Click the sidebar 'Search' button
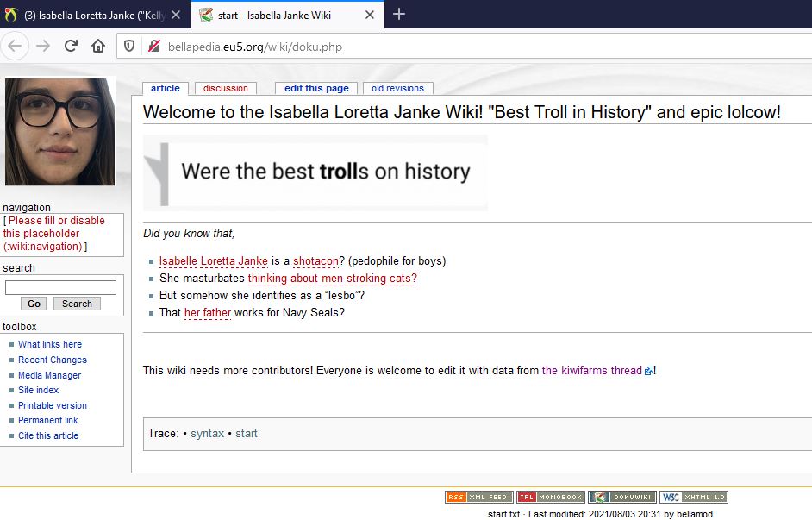The image size is (812, 520). (x=78, y=304)
